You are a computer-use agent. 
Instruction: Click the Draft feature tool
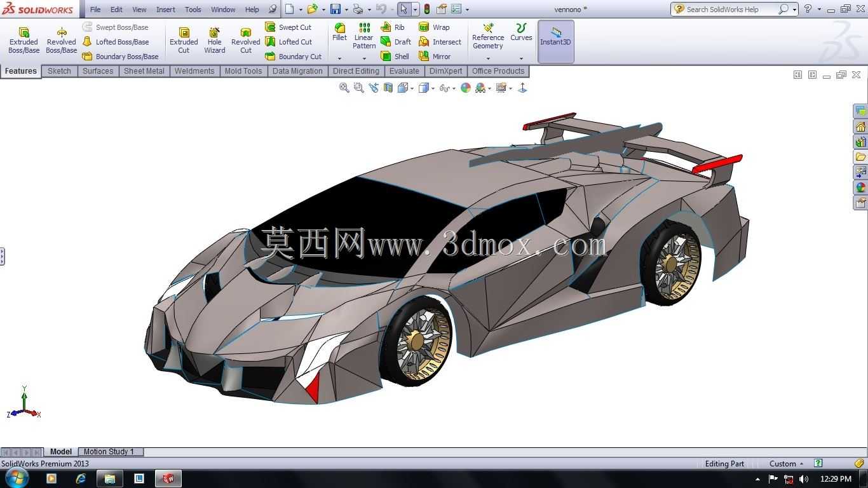point(396,42)
